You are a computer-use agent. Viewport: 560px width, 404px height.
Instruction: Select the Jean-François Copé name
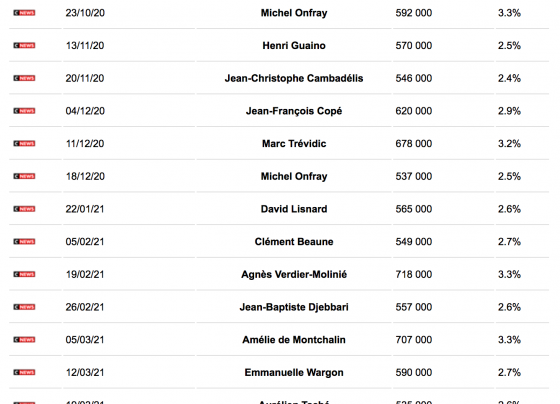click(x=294, y=111)
